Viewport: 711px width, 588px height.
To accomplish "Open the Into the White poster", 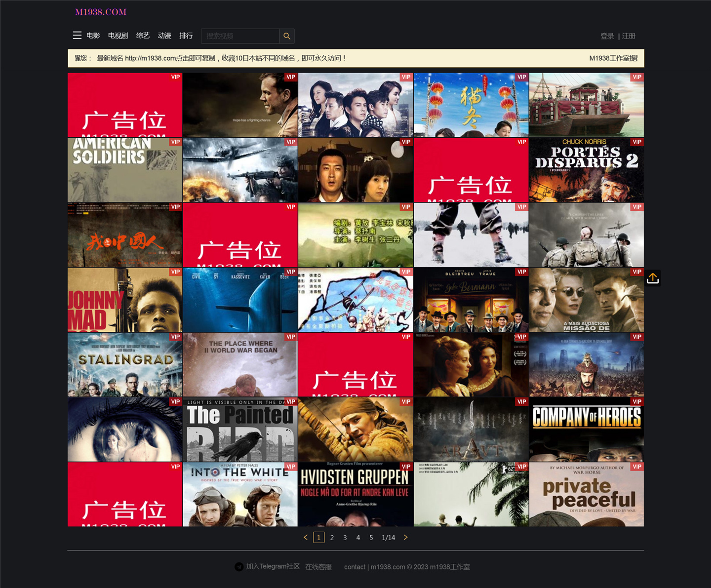I will click(240, 495).
